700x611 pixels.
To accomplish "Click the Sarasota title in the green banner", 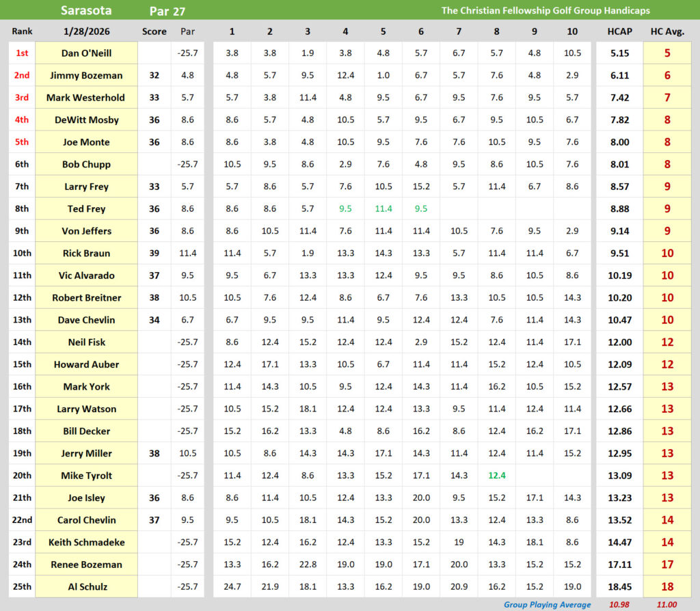I will (86, 10).
